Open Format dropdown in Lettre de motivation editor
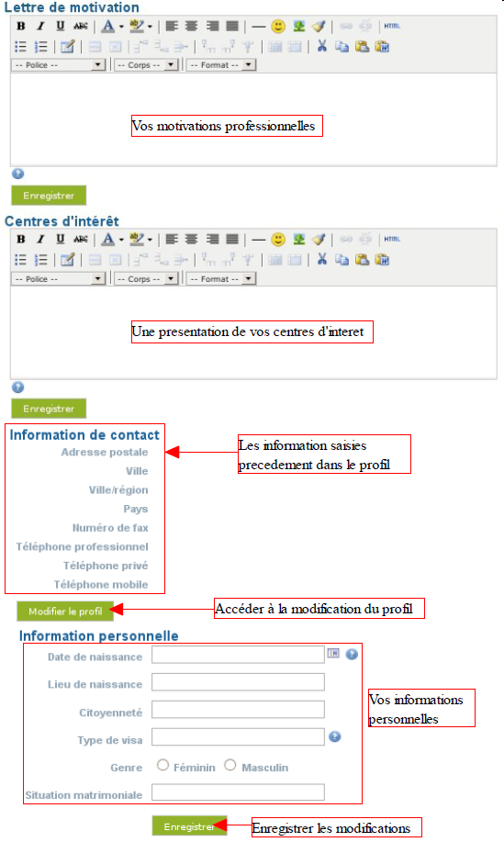 click(221, 65)
